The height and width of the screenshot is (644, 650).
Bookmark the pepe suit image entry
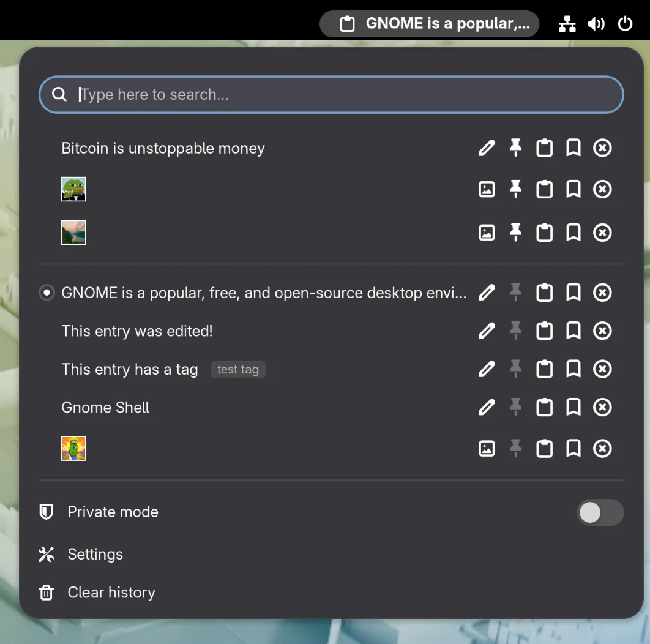[x=573, y=190]
